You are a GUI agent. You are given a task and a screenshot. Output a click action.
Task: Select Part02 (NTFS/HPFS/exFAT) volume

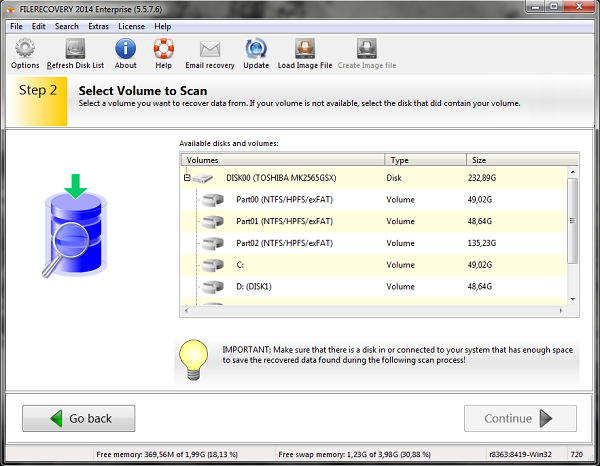[x=374, y=243]
